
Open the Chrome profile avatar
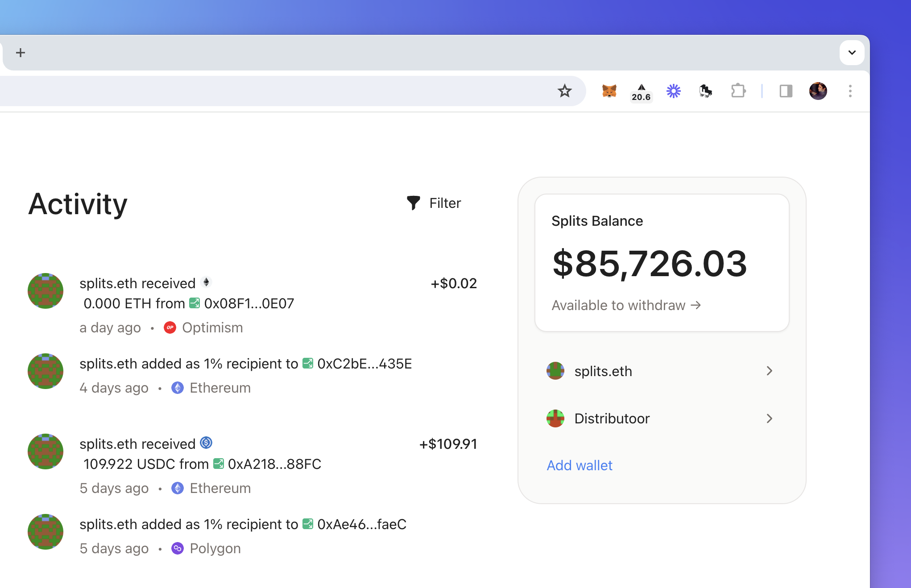click(818, 91)
